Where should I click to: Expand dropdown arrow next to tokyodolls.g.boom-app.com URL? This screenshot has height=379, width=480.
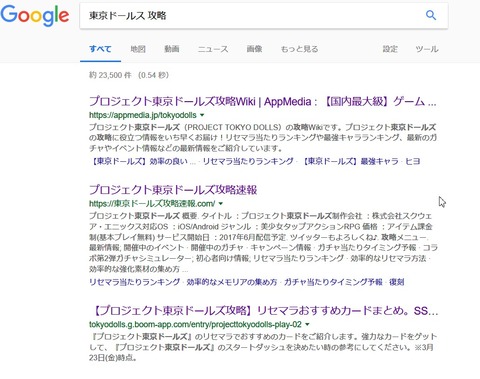tap(307, 325)
